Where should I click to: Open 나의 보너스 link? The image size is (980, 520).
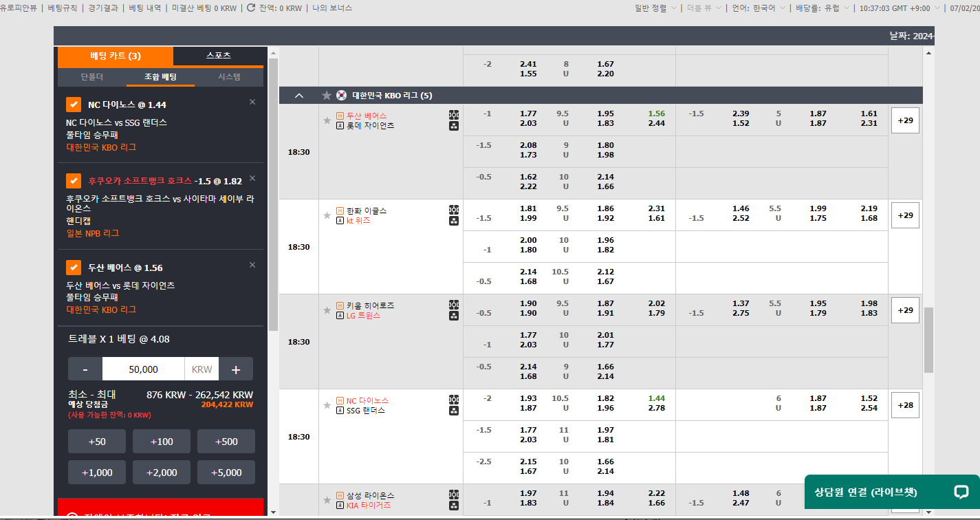click(332, 8)
